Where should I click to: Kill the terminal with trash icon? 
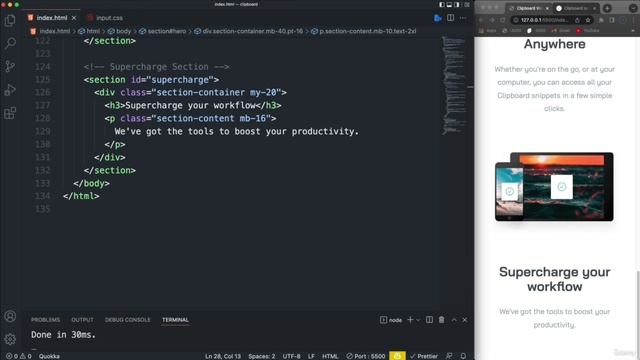pyautogui.click(x=442, y=320)
